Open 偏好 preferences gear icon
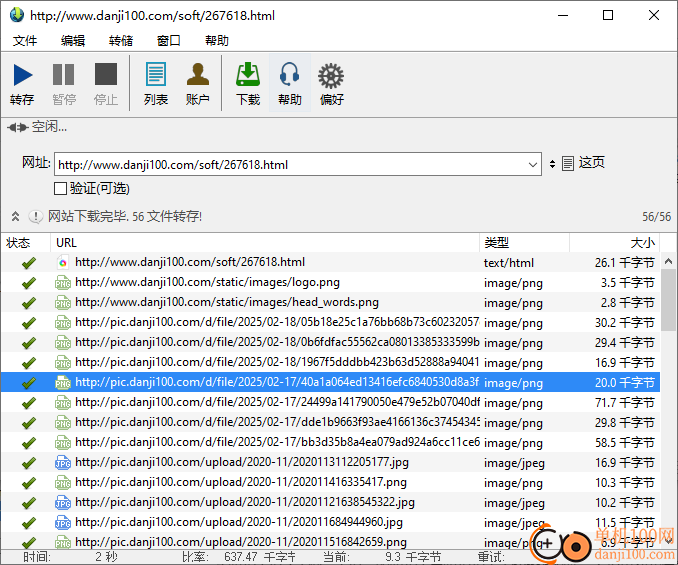The width and height of the screenshot is (678, 565). (x=331, y=76)
